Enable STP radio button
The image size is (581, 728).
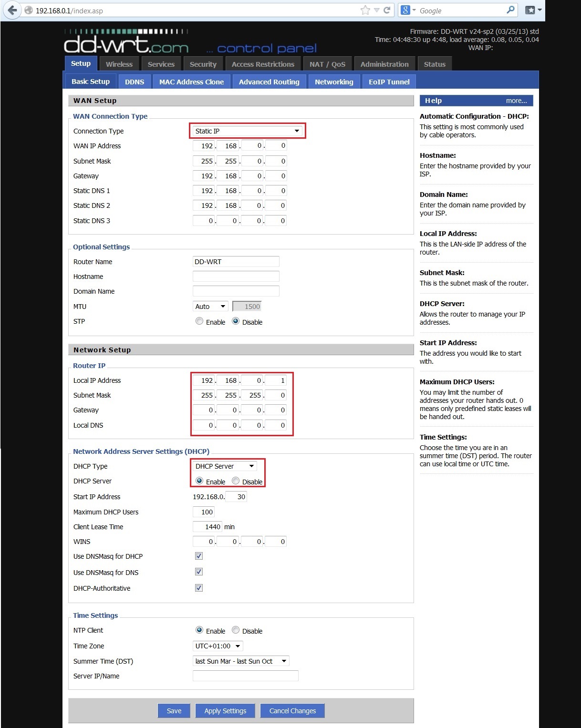coord(199,321)
